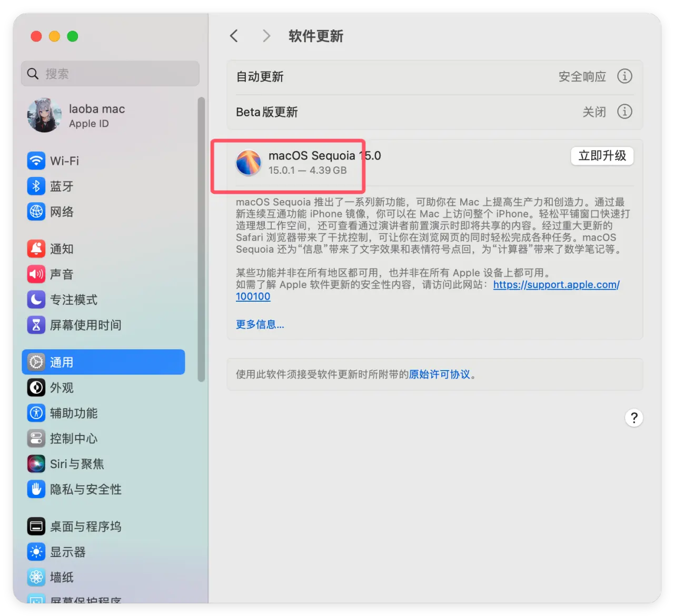Screen dimensions: 674x616
Task: Open Appearance (外观) icon
Action: pyautogui.click(x=36, y=388)
